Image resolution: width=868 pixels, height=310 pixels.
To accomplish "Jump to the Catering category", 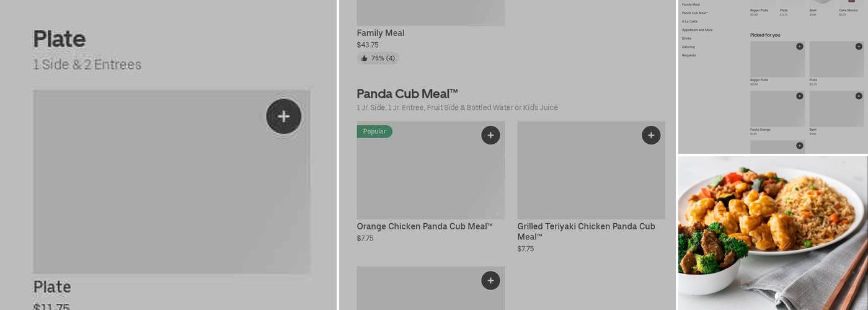I will click(x=688, y=47).
